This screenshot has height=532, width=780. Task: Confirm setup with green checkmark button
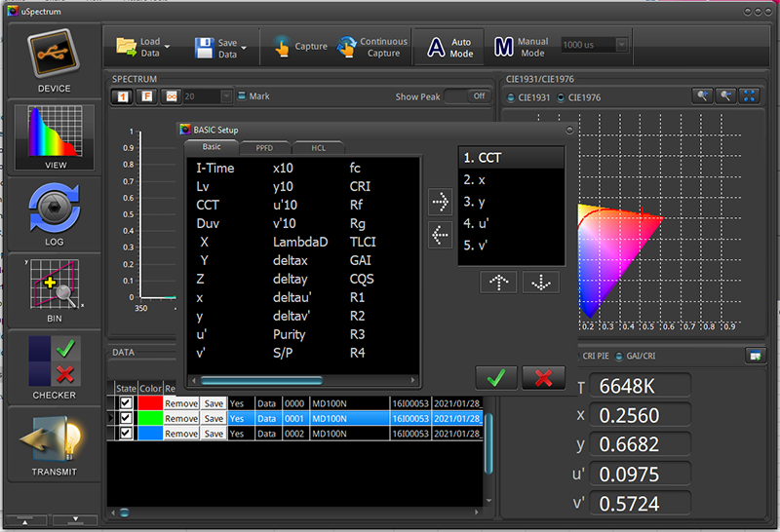[496, 377]
